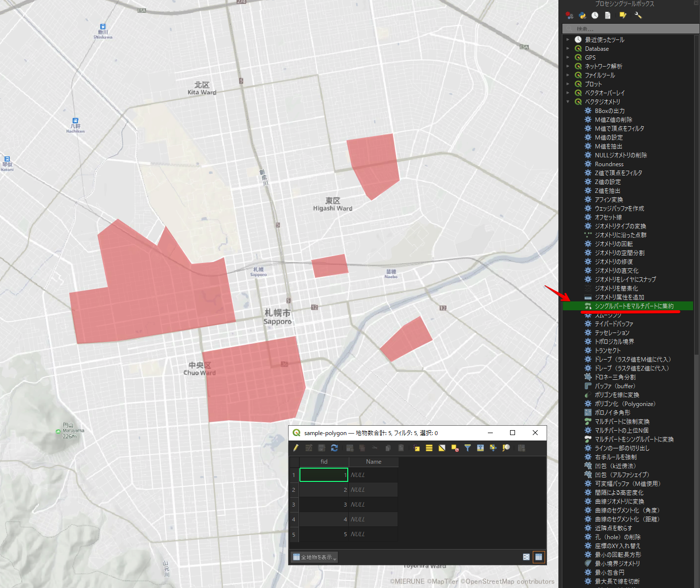This screenshot has width=700, height=588.
Task: Open processing Options wrench icon
Action: (x=638, y=15)
